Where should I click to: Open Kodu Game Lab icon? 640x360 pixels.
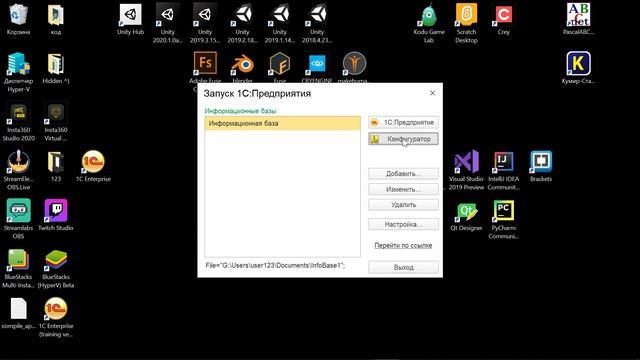[x=429, y=24]
